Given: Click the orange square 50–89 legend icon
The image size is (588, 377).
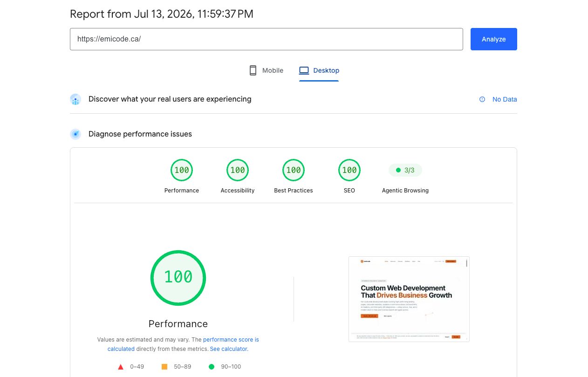Looking at the screenshot, I should coord(164,367).
